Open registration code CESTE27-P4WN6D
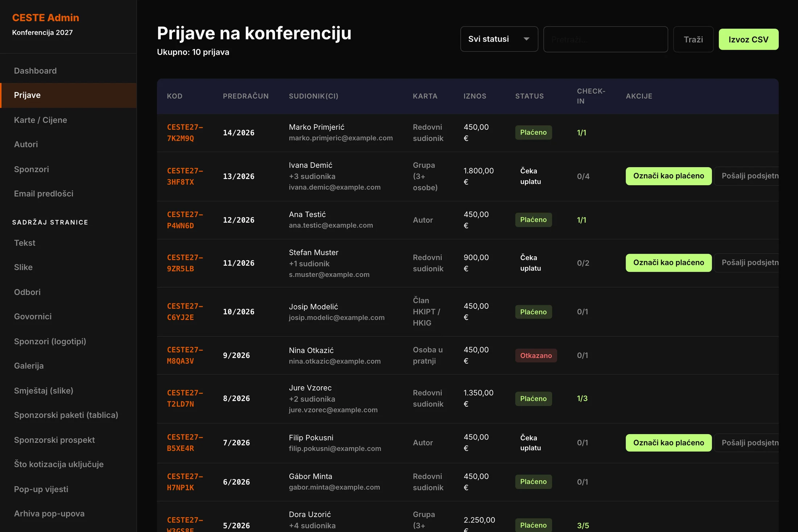 (185, 220)
